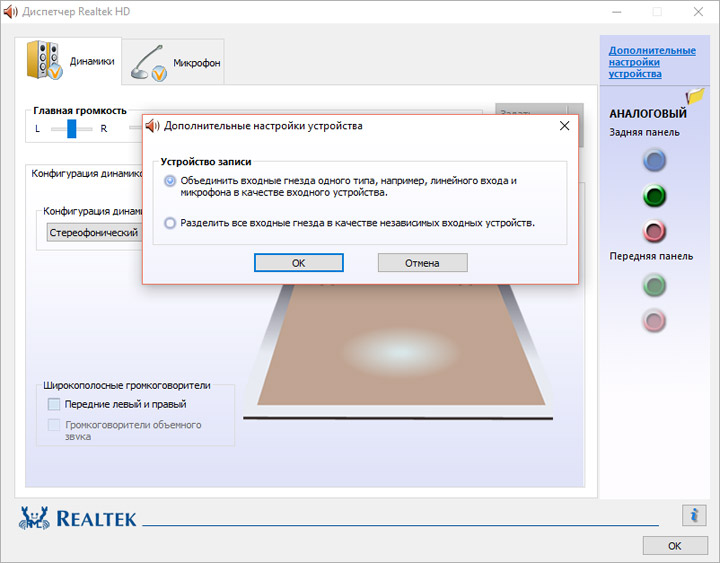720x563 pixels.
Task: Click the speaker icon in dialog title
Action: tap(152, 125)
